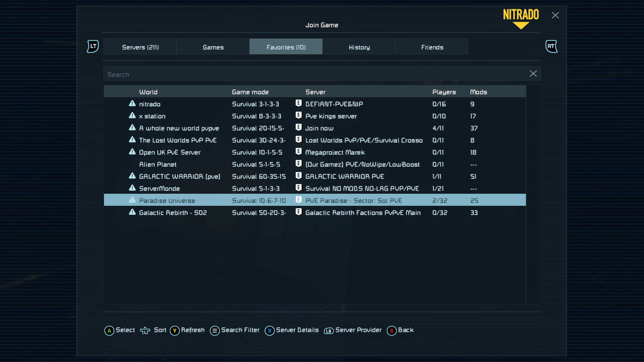Click warning icon beside A whole new world pvpve

pyautogui.click(x=132, y=128)
